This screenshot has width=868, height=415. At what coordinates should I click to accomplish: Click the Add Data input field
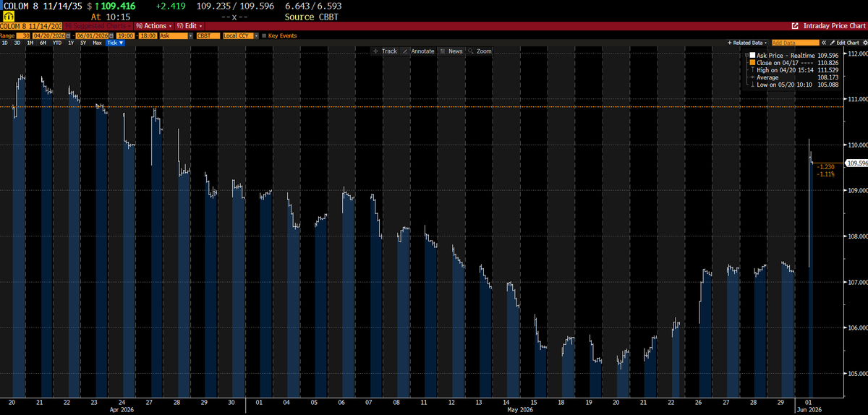pyautogui.click(x=795, y=43)
